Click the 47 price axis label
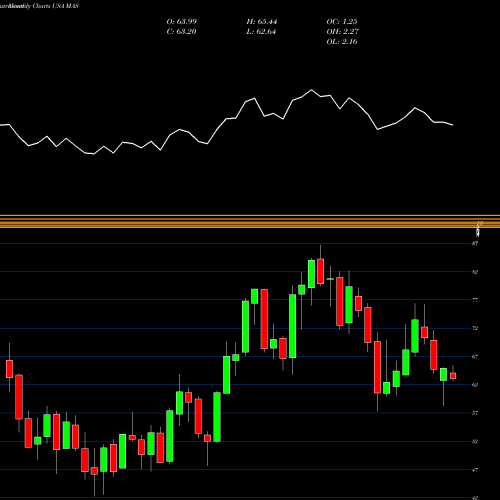Image resolution: width=500 pixels, height=500 pixels. coord(475,470)
